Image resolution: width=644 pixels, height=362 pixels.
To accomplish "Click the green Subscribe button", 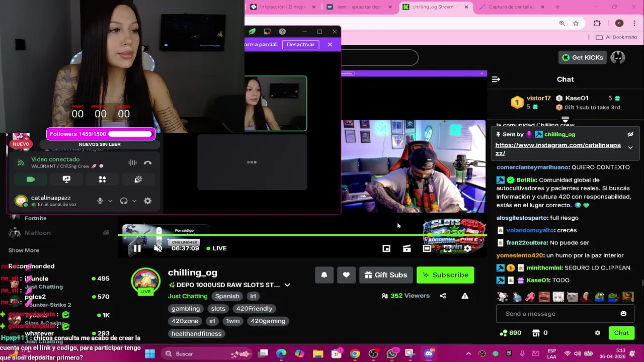I will pyautogui.click(x=445, y=275).
